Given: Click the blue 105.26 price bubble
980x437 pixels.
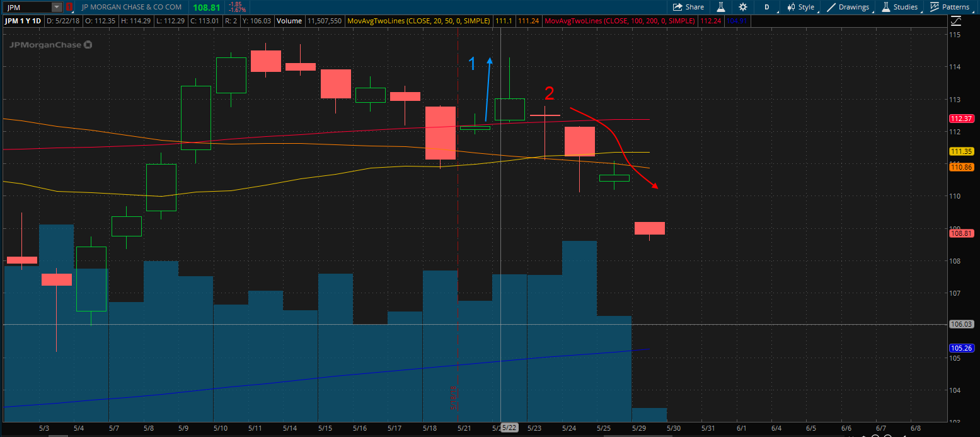Looking at the screenshot, I should tap(961, 347).
